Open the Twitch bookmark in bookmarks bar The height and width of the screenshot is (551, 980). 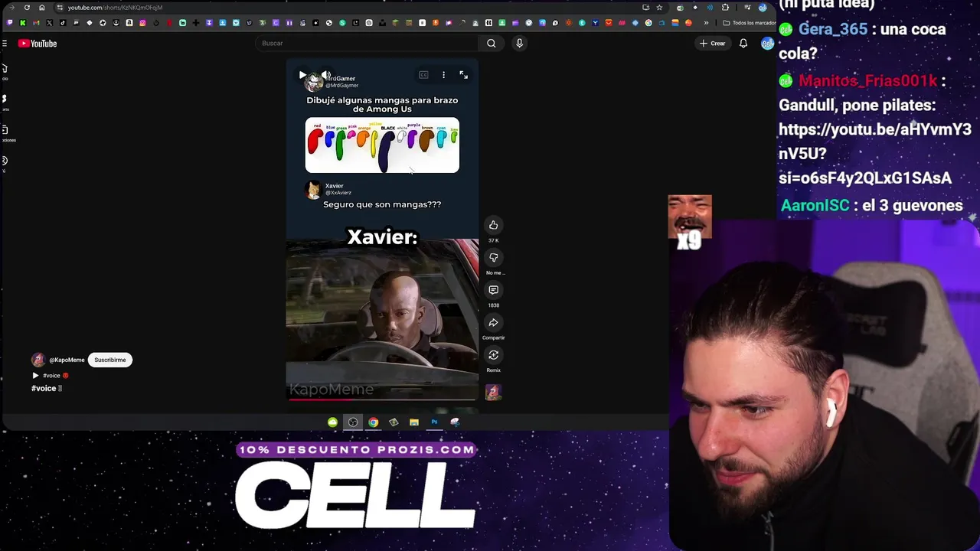click(x=9, y=23)
